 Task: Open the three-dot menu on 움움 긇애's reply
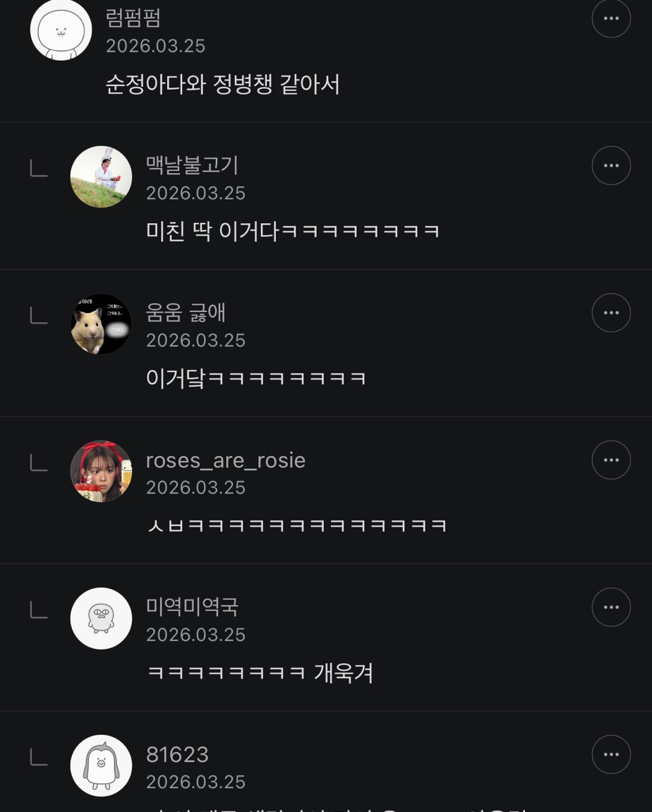coord(611,313)
